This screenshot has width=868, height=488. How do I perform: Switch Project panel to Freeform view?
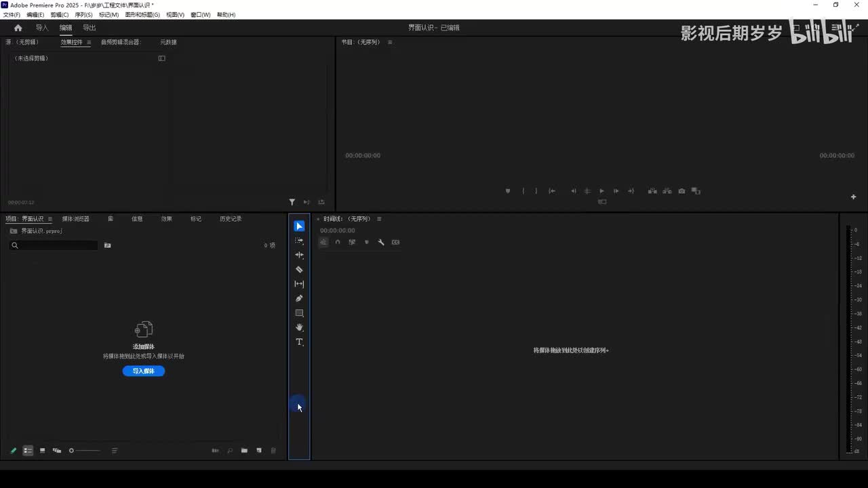tap(57, 451)
